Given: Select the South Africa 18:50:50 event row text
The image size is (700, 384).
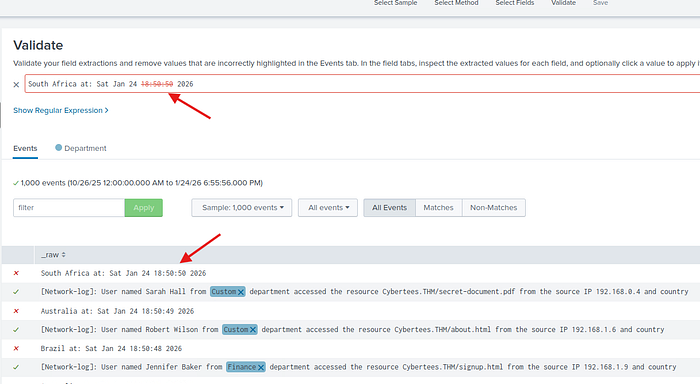Looking at the screenshot, I should tap(123, 273).
